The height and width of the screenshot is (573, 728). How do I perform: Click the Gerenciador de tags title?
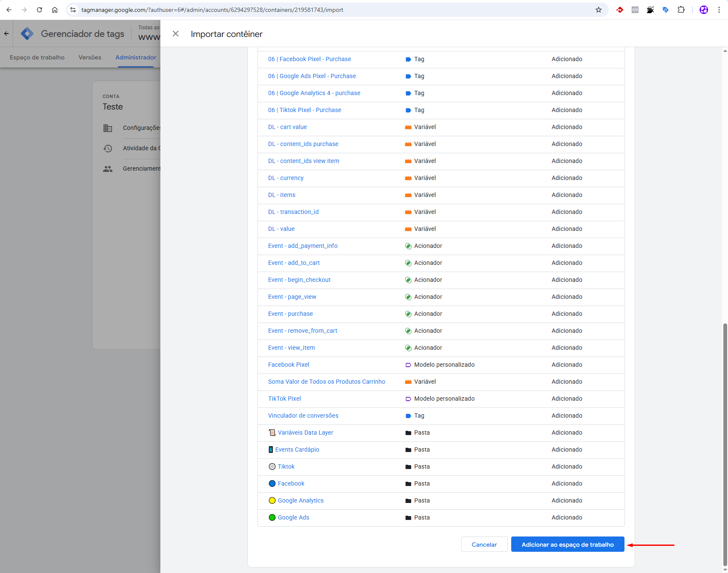pyautogui.click(x=82, y=34)
